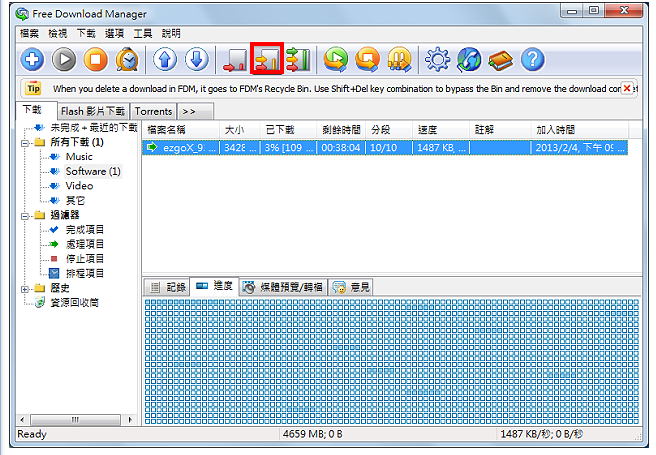Sort by the 已下載 column header
Viewport: 656px width, 455px height.
[x=288, y=130]
